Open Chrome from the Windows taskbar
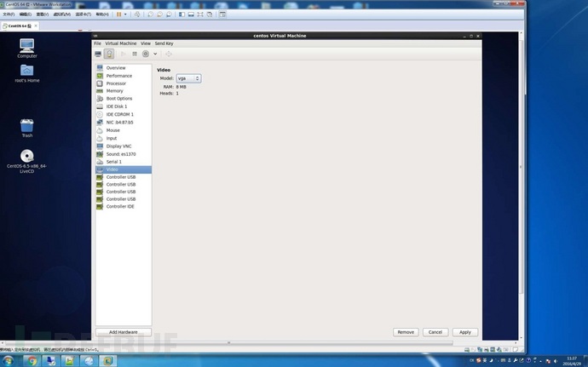 (x=32, y=361)
